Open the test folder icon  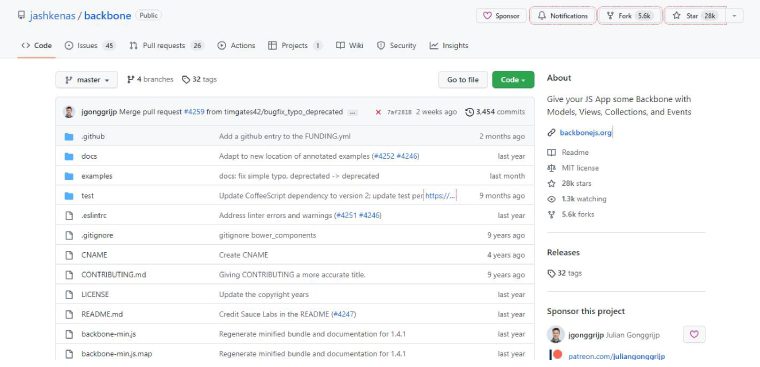tap(69, 196)
